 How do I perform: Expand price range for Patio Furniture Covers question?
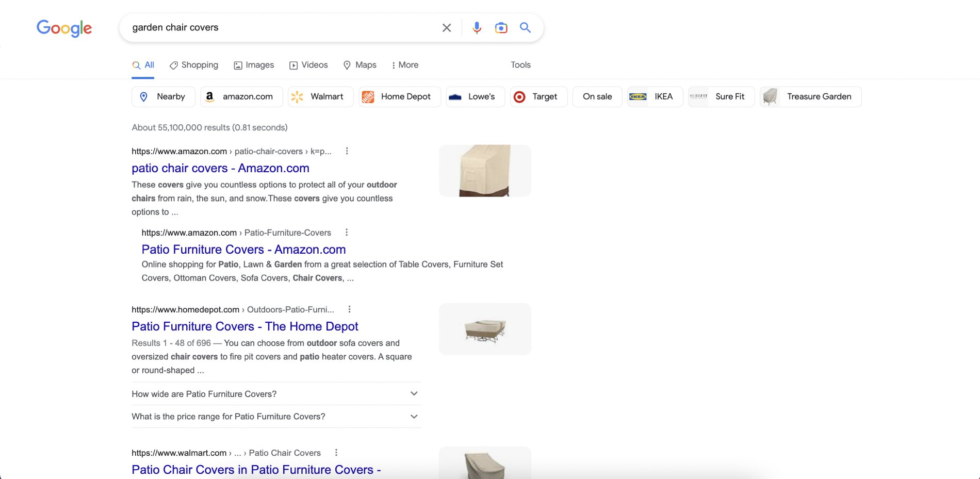tap(276, 417)
